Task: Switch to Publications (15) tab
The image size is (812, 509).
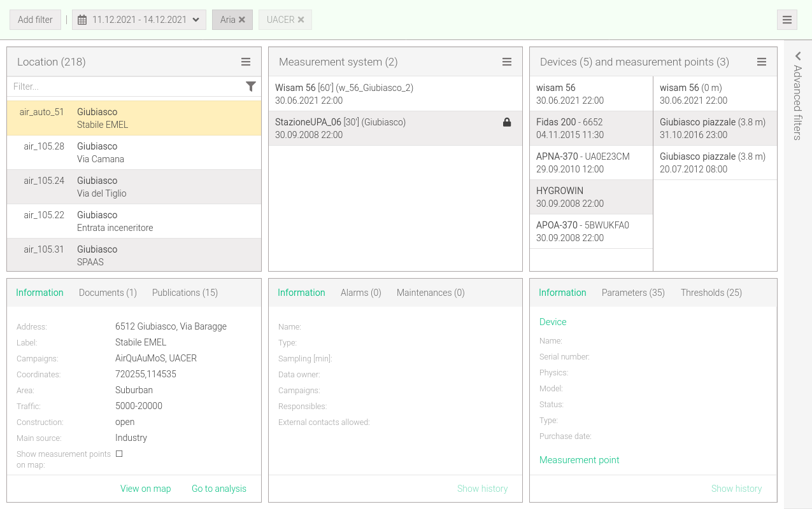Action: click(185, 293)
